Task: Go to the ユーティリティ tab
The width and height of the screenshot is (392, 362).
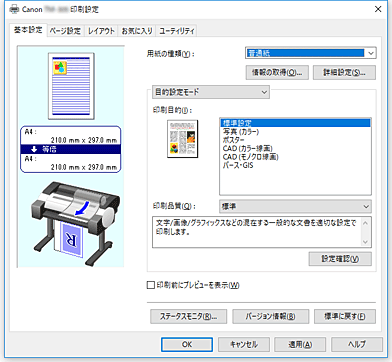Action: (x=176, y=31)
